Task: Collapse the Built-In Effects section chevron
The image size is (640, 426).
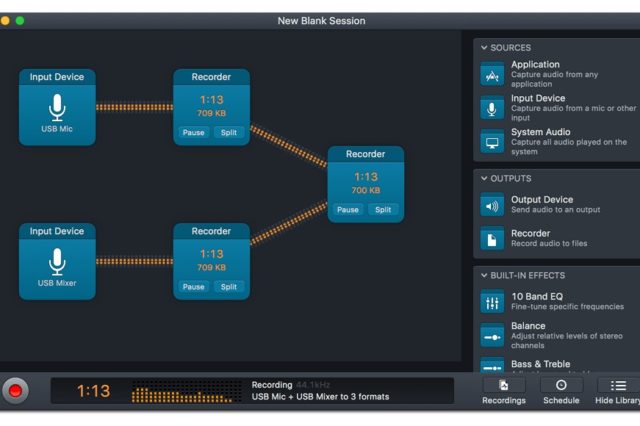Action: point(484,275)
